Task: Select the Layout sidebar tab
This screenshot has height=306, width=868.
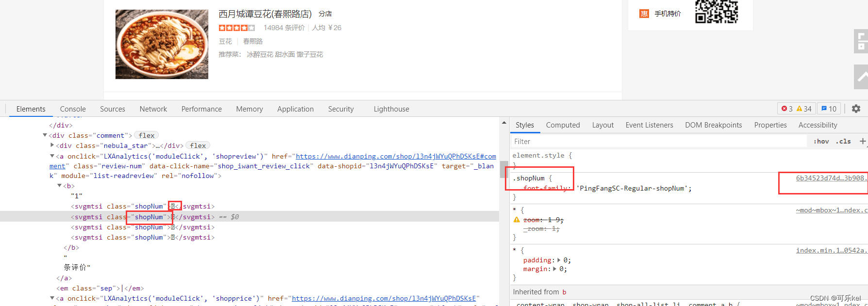Action: tap(603, 125)
